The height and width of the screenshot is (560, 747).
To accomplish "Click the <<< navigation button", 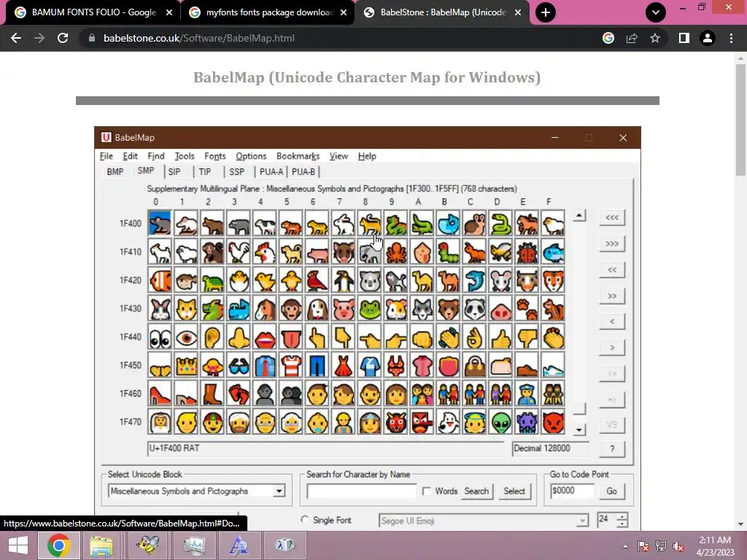I will [612, 217].
